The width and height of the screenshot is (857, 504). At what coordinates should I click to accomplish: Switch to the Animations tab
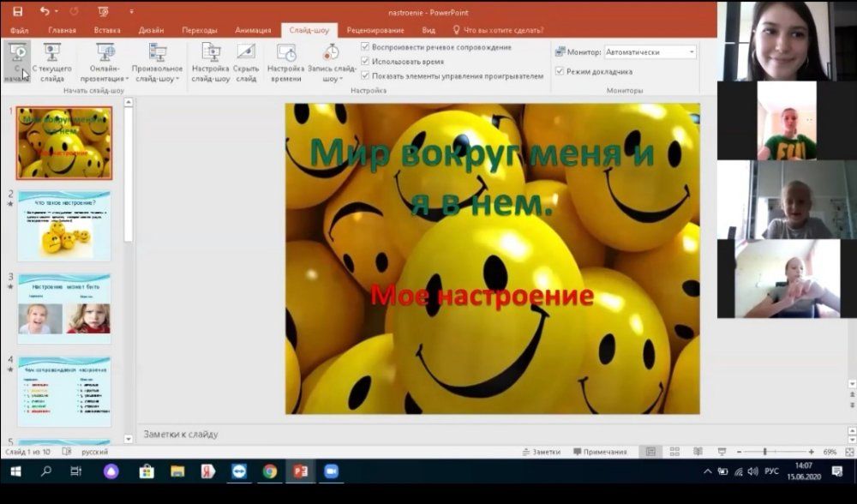(x=253, y=30)
